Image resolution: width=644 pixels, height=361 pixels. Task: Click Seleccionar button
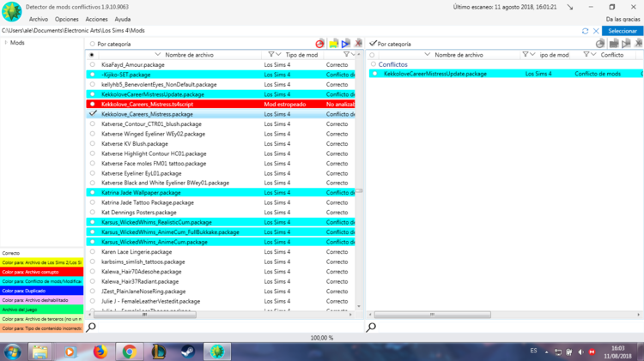click(x=623, y=31)
